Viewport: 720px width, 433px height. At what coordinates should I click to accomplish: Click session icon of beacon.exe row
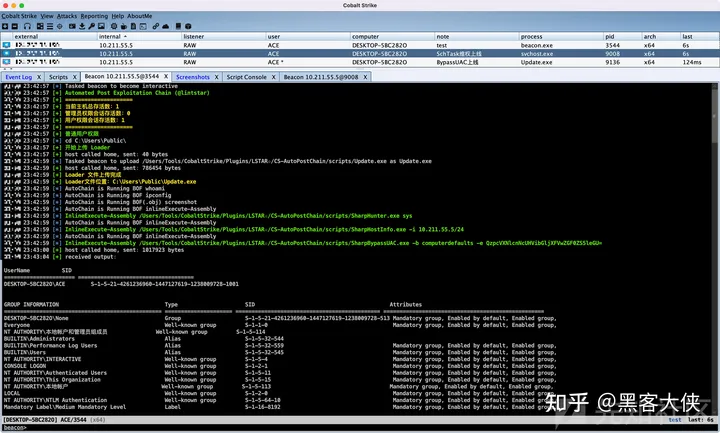tap(6, 45)
